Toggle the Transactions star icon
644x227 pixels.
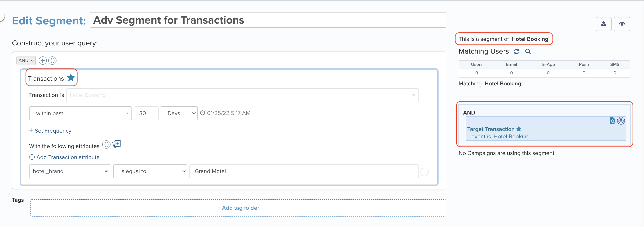coord(71,78)
